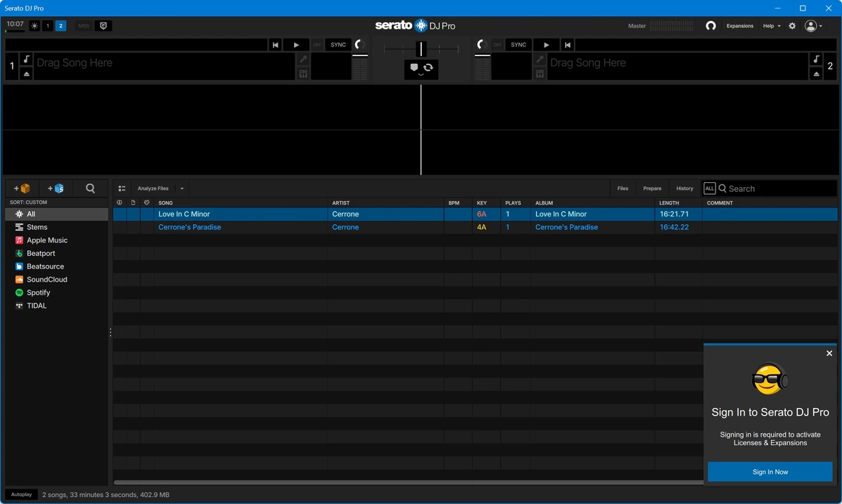
Task: Toggle Deck 1 sync OFF button
Action: click(x=317, y=45)
